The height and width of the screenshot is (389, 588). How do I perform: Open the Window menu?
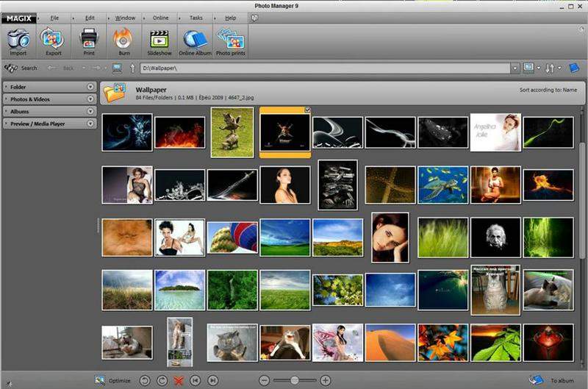(125, 18)
